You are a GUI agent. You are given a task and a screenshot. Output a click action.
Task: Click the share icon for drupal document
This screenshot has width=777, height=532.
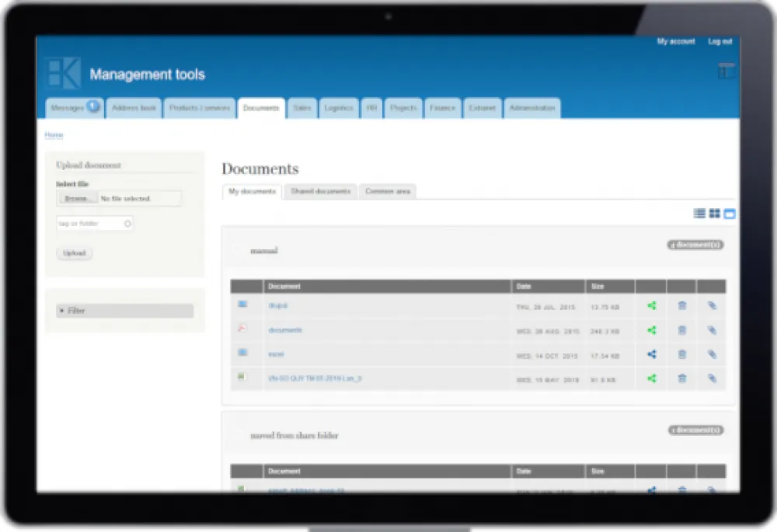(652, 306)
